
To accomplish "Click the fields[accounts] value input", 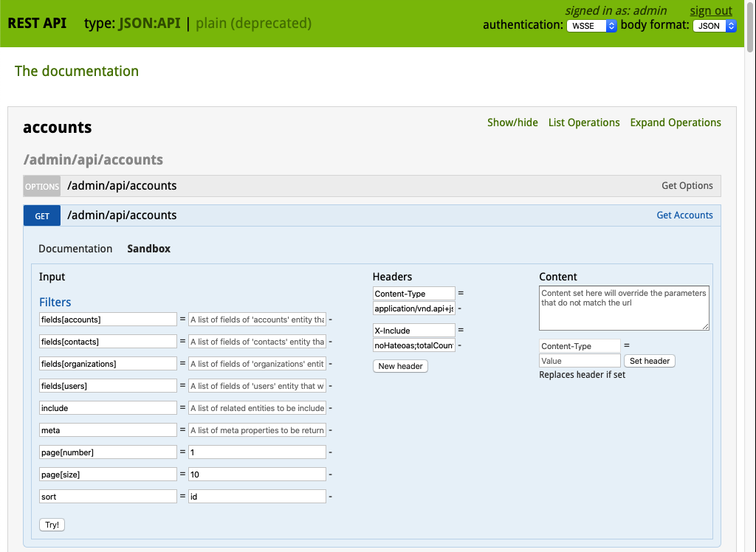I will (x=257, y=320).
